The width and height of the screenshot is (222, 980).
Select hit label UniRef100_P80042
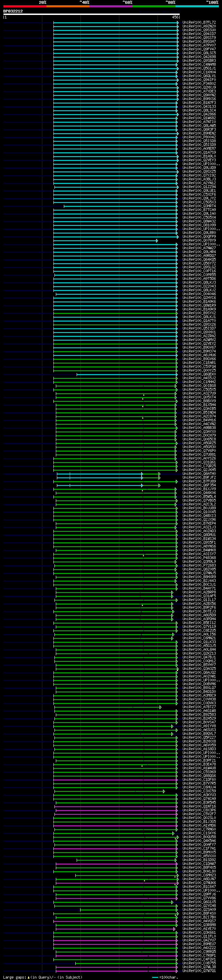click(199, 137)
